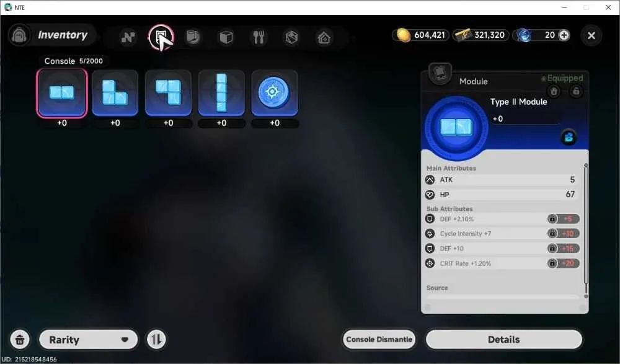This screenshot has width=620, height=364.
Task: Open the Rarity sort dropdown
Action: 89,339
